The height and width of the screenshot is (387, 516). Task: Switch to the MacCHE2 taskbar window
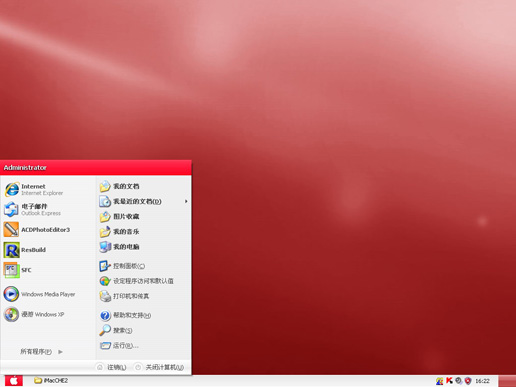(x=51, y=380)
